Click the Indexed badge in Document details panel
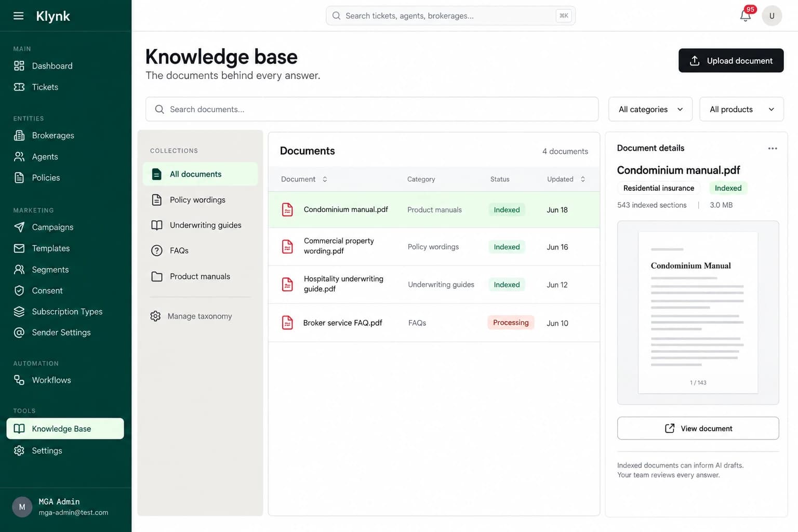This screenshot has width=798, height=532. click(x=728, y=188)
